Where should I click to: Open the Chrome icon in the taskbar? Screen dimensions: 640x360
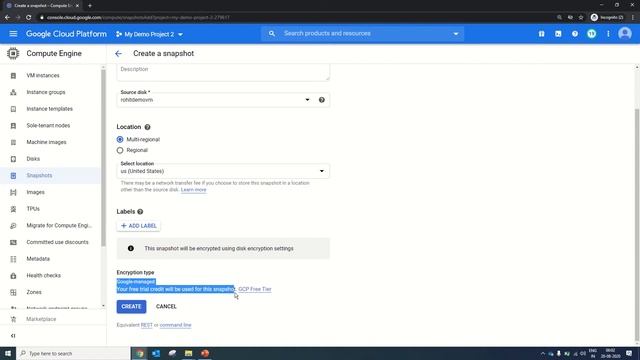(x=140, y=353)
